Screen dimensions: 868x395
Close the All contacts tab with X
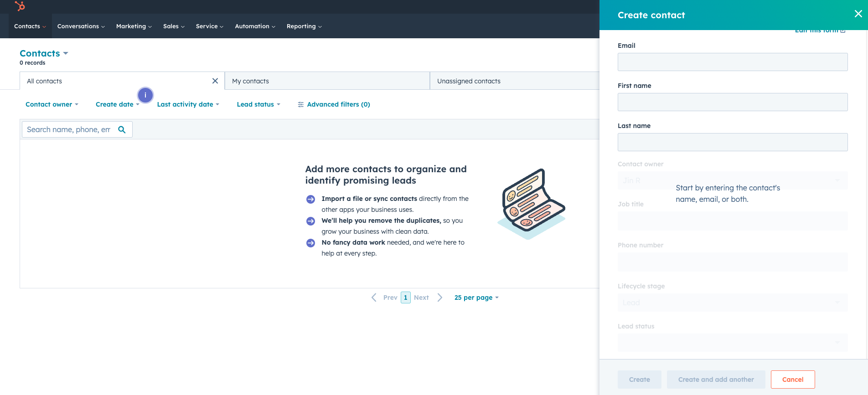pos(215,81)
